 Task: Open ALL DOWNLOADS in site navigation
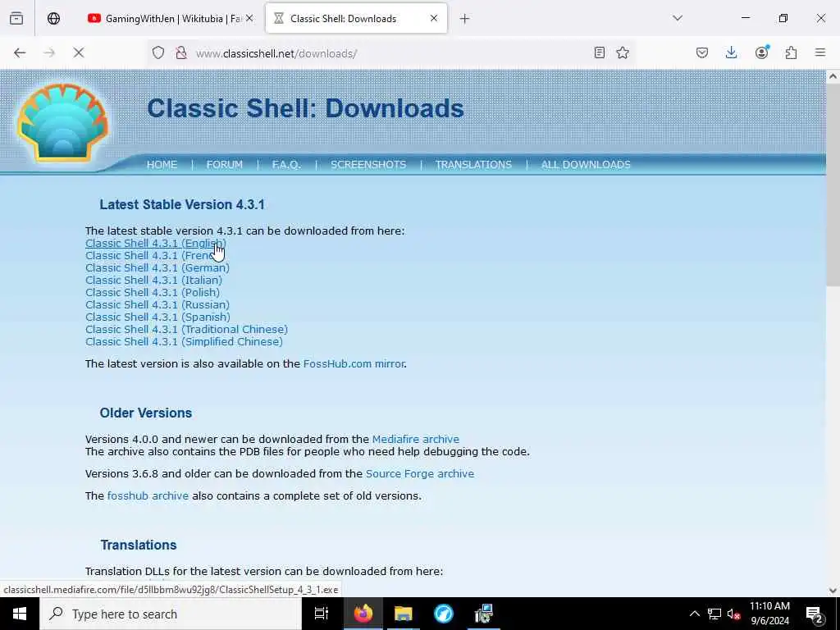click(x=586, y=164)
